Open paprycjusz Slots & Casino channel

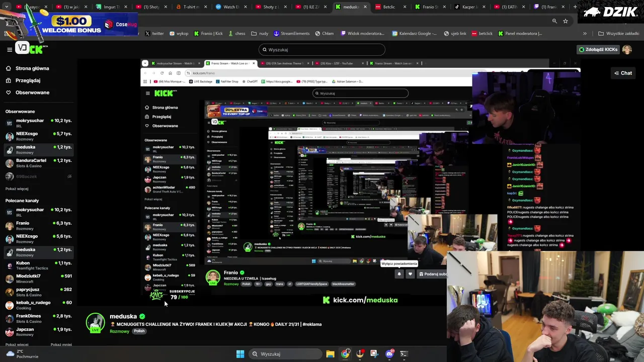(39, 292)
